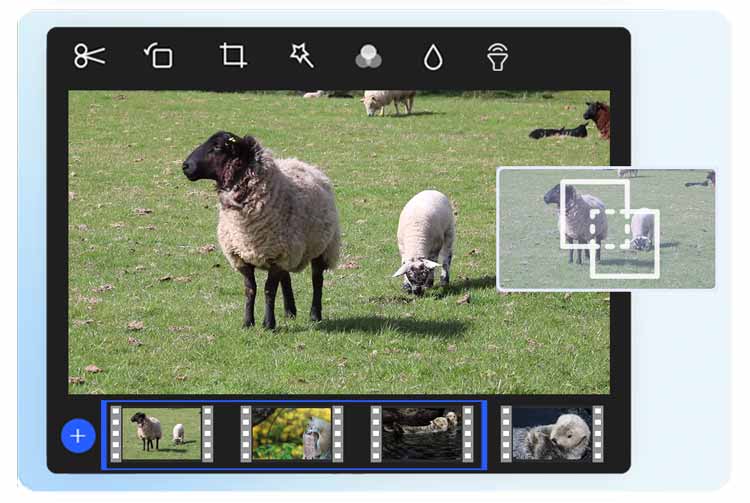
Task: Click the overlapping squares overlay preview
Action: coord(607,229)
